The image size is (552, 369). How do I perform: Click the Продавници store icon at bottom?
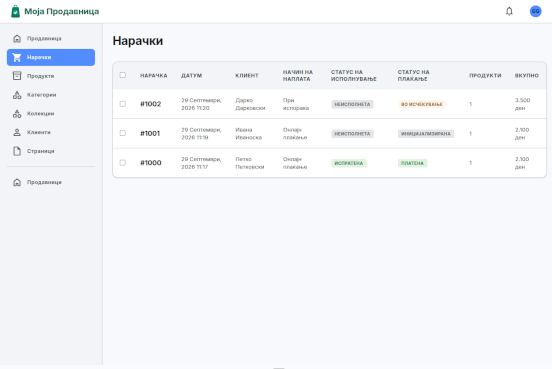(x=17, y=182)
